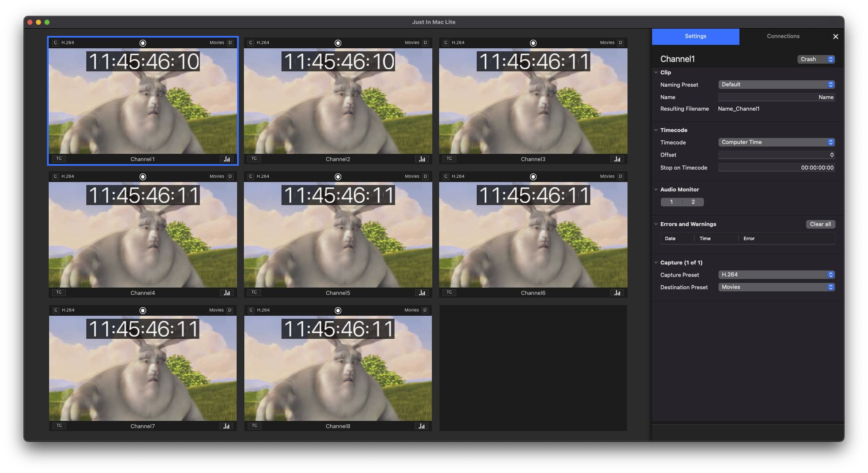
Task: Select the Channel6 video preview
Action: [533, 235]
